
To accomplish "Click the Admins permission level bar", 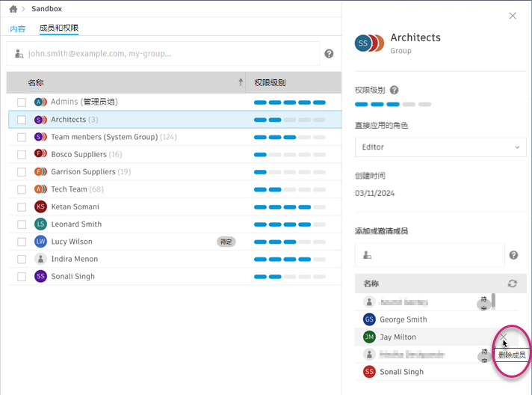I will (x=290, y=102).
